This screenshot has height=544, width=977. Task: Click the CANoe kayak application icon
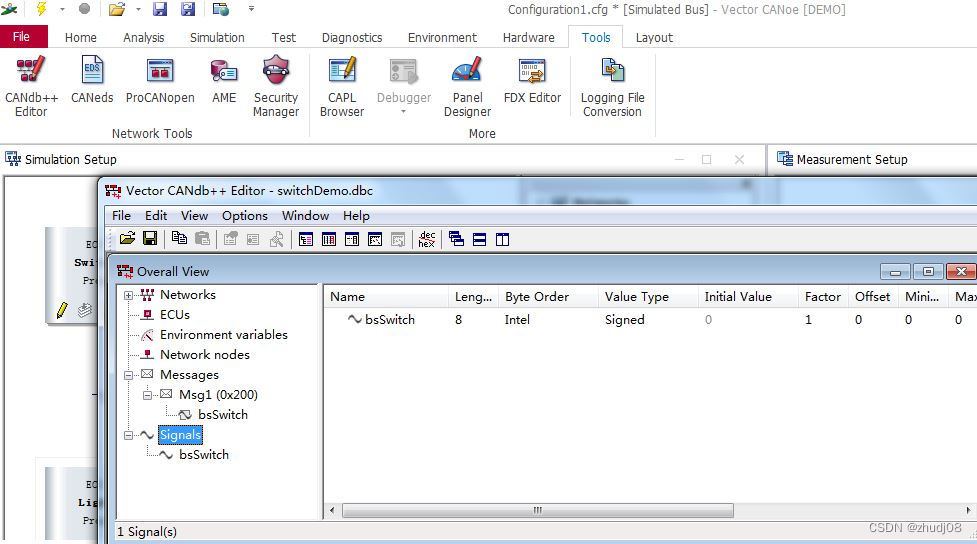(9, 9)
